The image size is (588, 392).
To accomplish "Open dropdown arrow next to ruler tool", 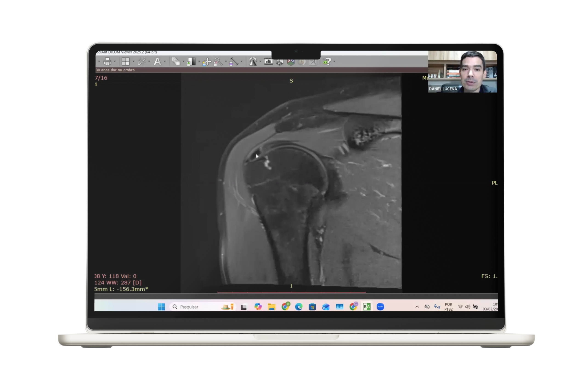I will pyautogui.click(x=241, y=61).
